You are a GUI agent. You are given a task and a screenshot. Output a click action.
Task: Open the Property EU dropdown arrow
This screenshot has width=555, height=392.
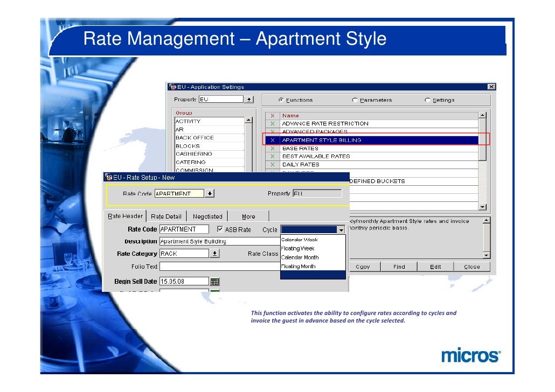pos(248,100)
